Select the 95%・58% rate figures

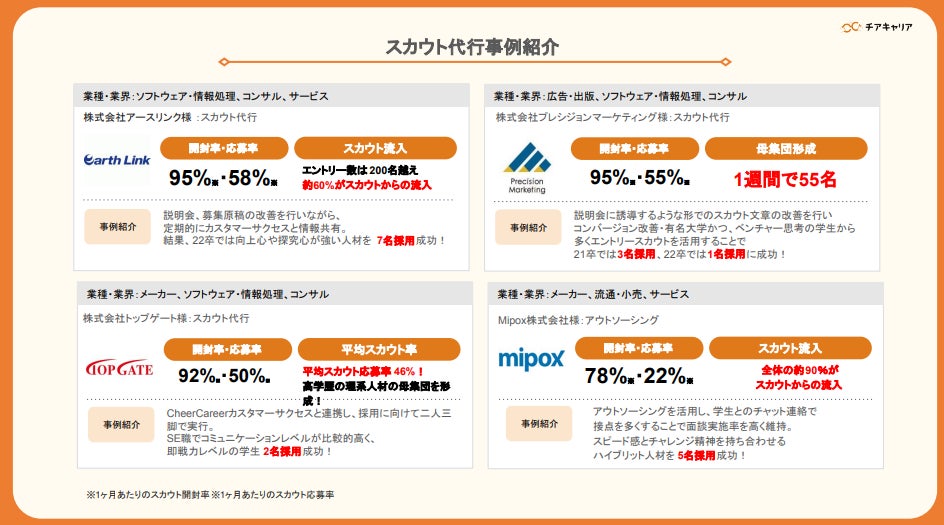pyautogui.click(x=223, y=179)
